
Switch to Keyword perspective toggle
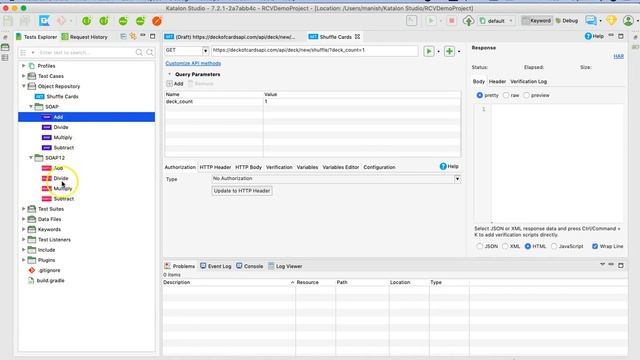click(537, 21)
